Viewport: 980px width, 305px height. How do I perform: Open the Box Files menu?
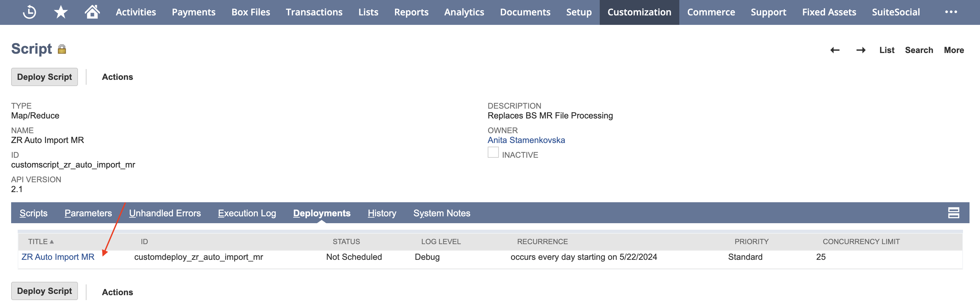click(x=251, y=12)
